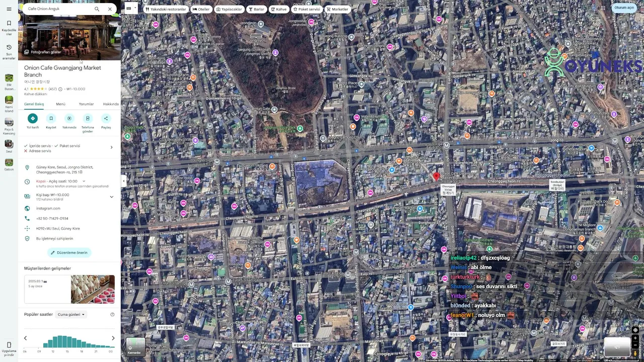Open Kaydedilenler saved places

pyautogui.click(x=9, y=28)
